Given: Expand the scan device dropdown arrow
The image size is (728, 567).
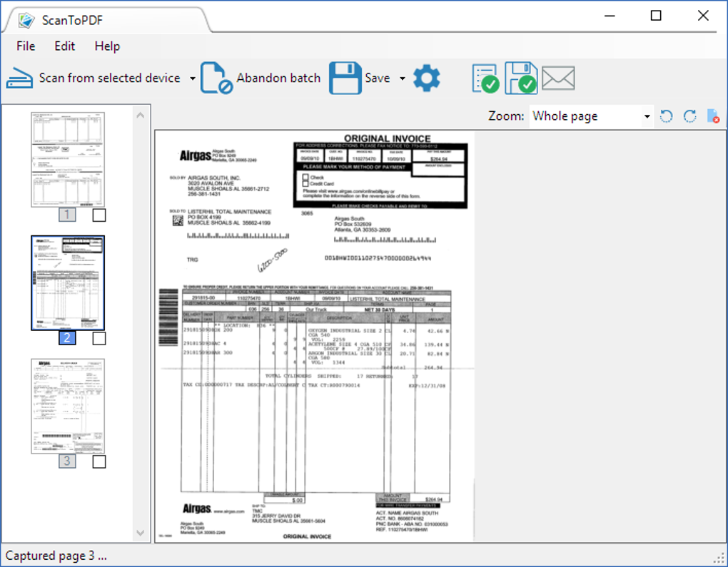Looking at the screenshot, I should click(x=193, y=78).
